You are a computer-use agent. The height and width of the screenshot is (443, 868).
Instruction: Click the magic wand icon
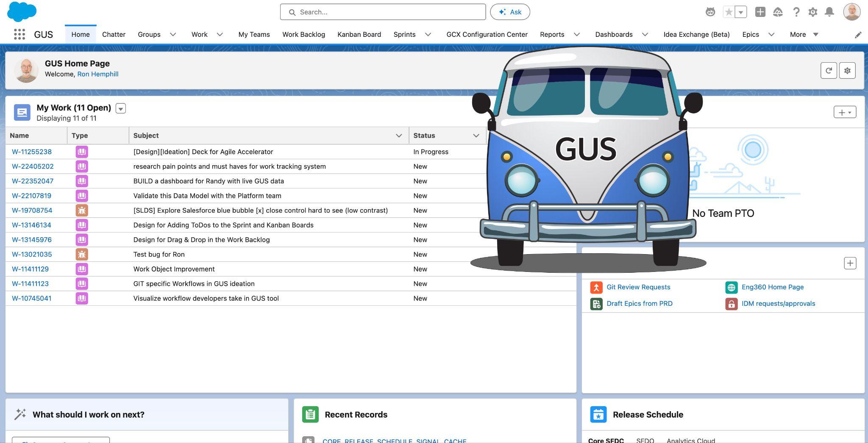20,414
